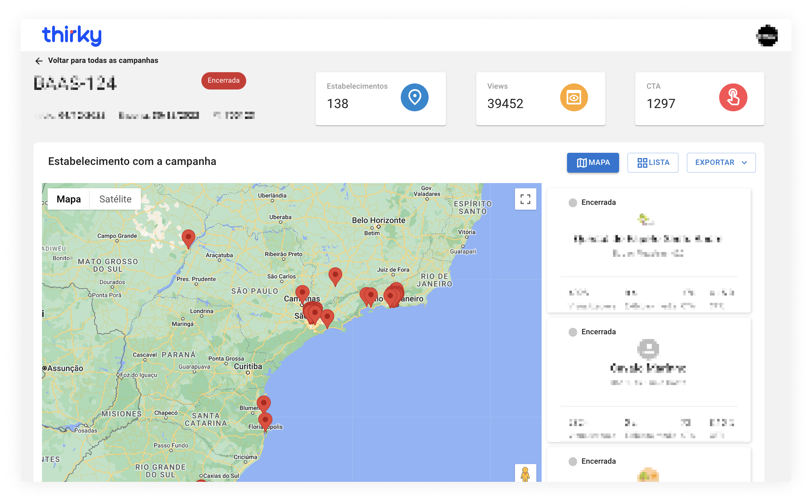Click the second establishment card avatar
This screenshot has height=504, width=812.
click(x=648, y=349)
